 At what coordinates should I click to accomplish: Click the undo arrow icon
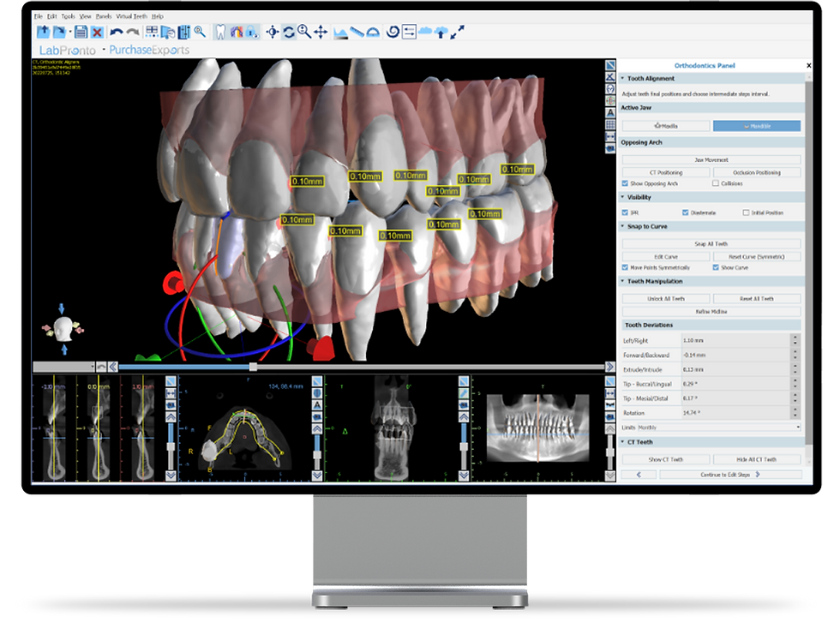[117, 31]
